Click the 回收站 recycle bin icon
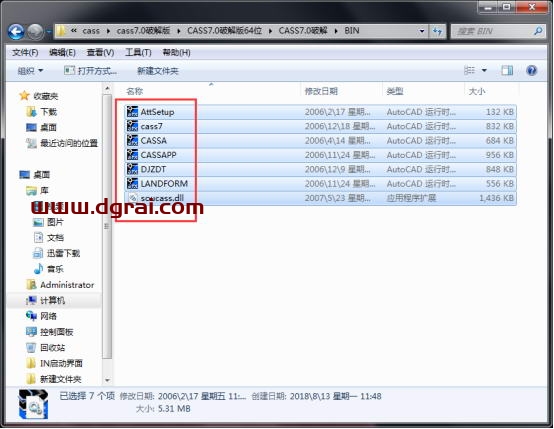This screenshot has height=429, width=554. [x=31, y=348]
